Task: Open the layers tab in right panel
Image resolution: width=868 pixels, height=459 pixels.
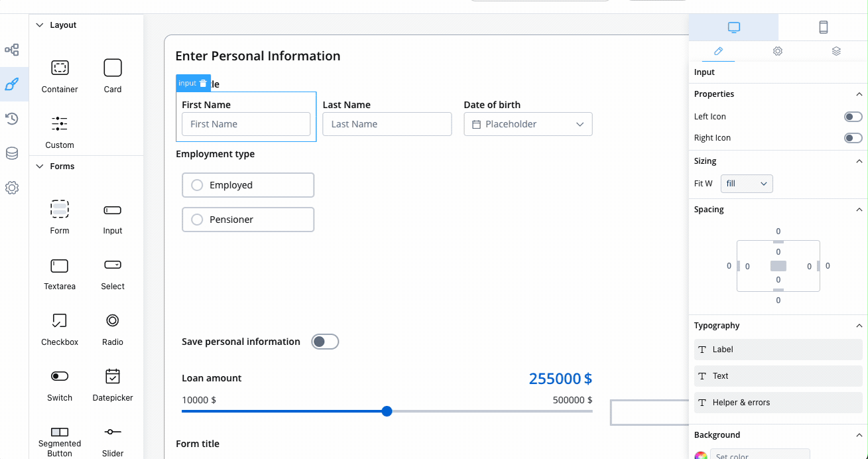Action: (x=836, y=51)
